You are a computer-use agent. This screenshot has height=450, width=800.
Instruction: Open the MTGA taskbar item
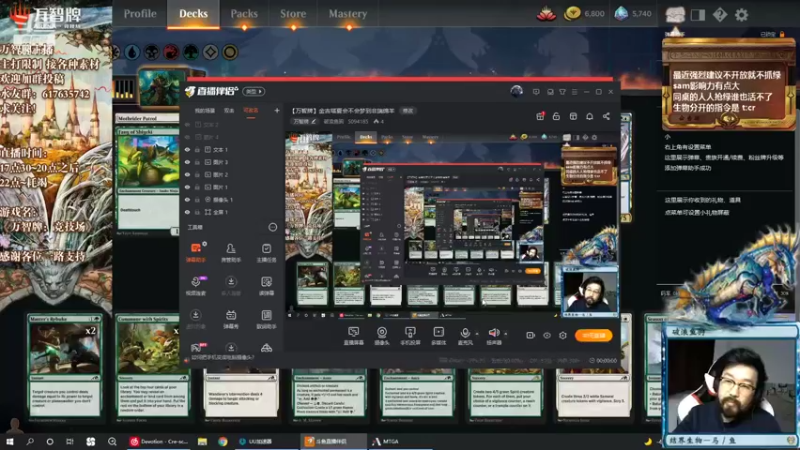(386, 441)
